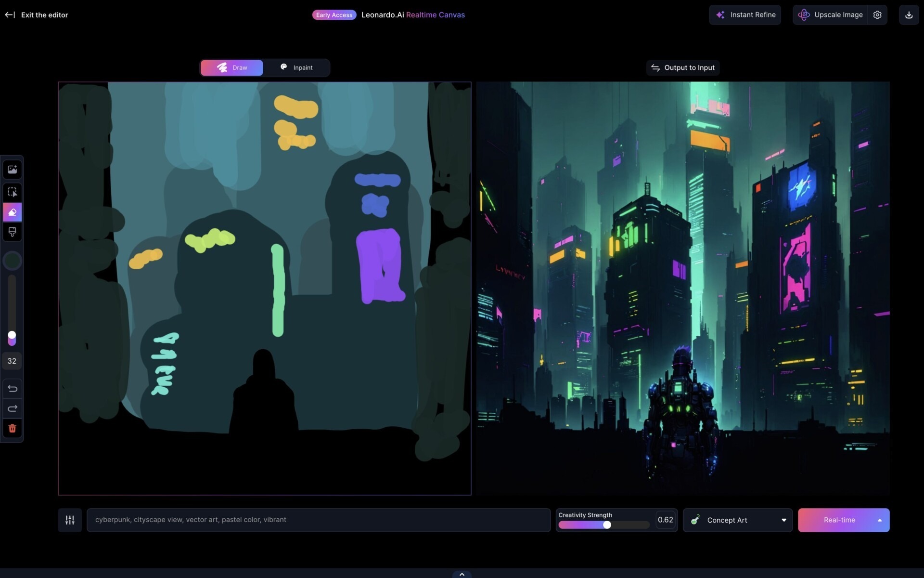Redo the last undone stroke
The height and width of the screenshot is (578, 924).
(x=12, y=408)
